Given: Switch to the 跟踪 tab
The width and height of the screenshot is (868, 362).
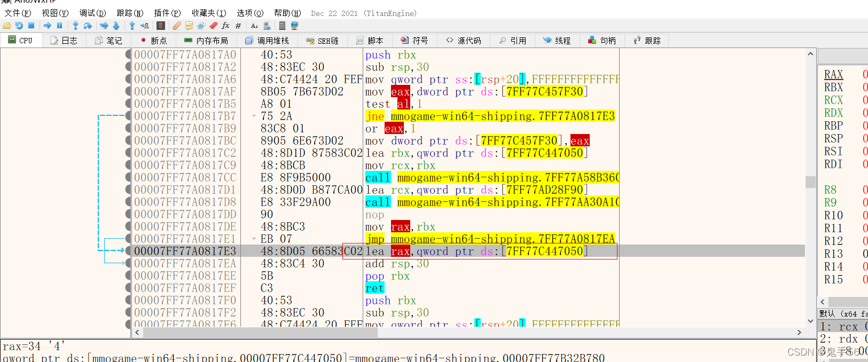Looking at the screenshot, I should pos(647,40).
